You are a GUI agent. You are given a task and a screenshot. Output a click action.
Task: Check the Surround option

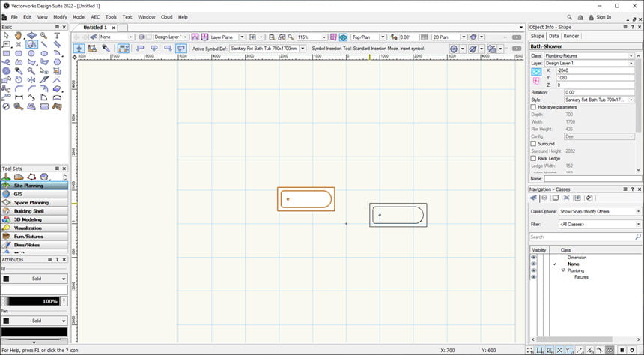[533, 144]
